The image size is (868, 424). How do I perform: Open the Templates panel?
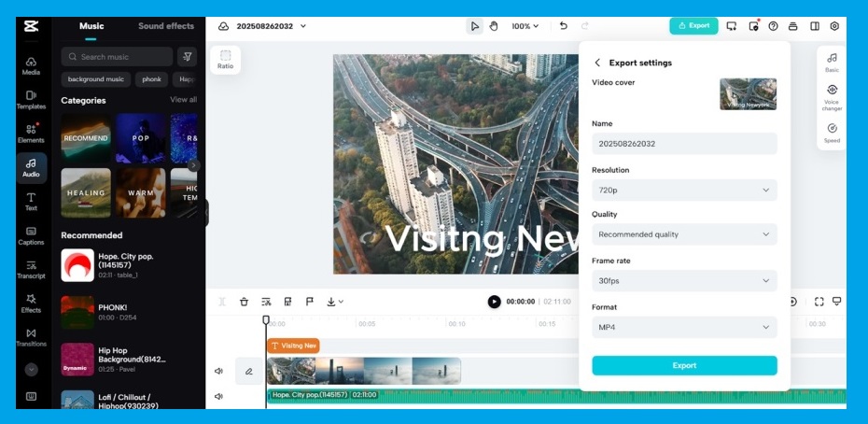31,100
